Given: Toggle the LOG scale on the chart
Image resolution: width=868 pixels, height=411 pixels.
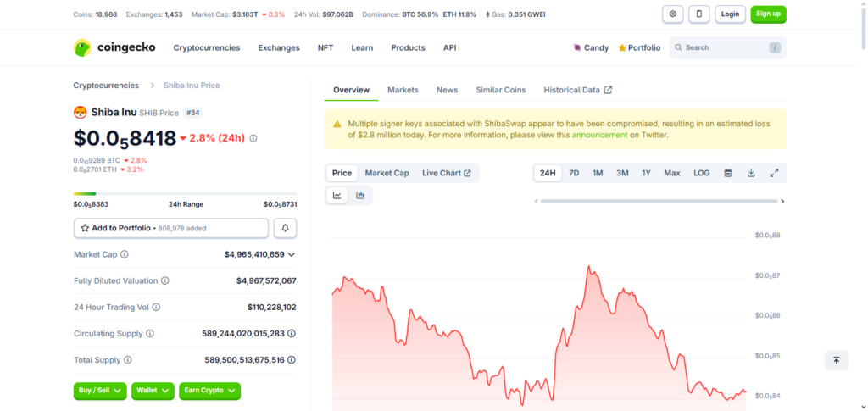Looking at the screenshot, I should (702, 173).
